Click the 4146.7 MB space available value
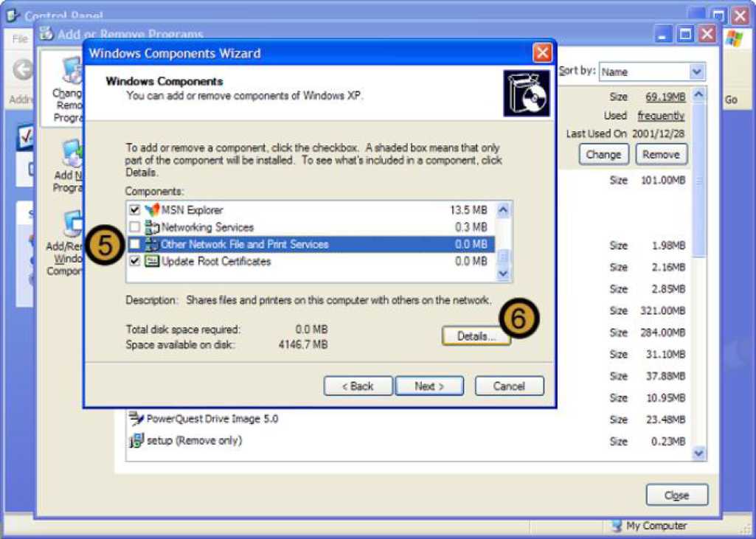The height and width of the screenshot is (539, 756). (x=303, y=345)
